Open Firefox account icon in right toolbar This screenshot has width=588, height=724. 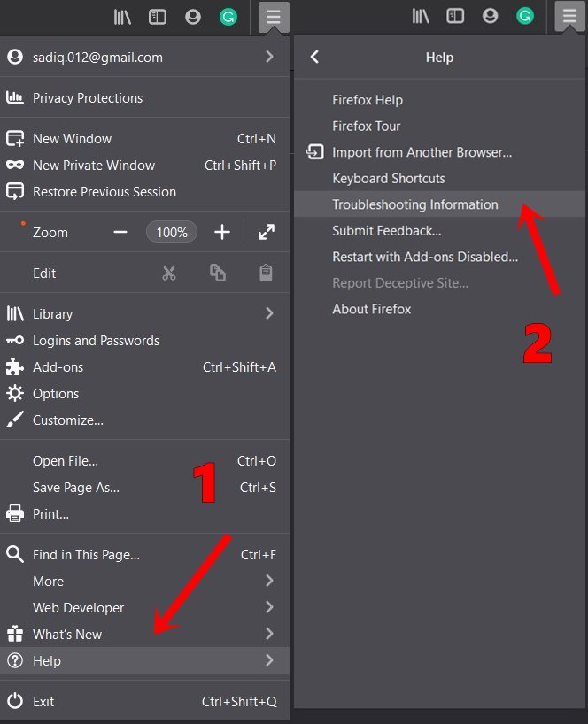coord(490,16)
